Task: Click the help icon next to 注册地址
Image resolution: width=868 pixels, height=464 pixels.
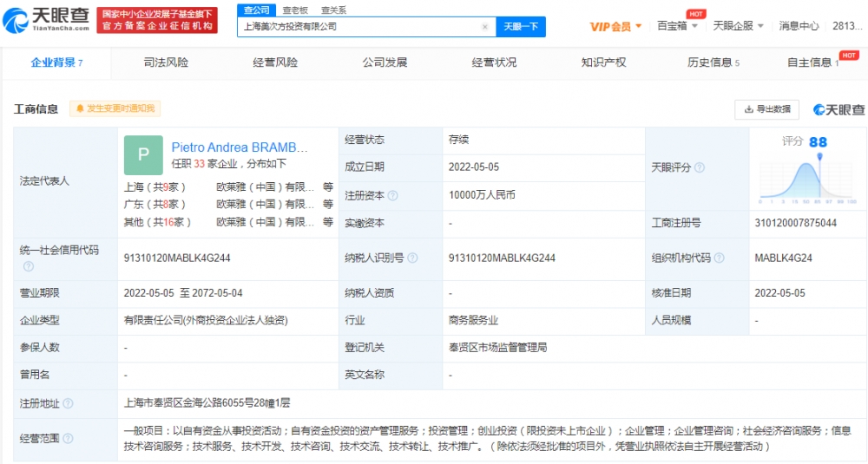Action: coord(69,403)
